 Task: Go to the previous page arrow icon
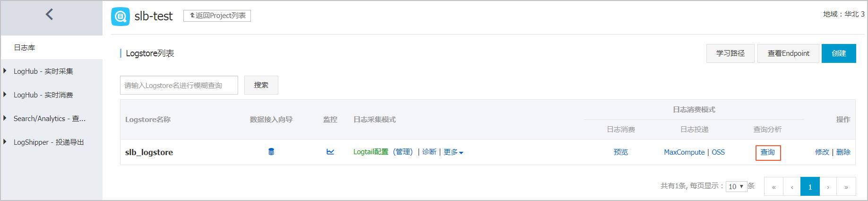coord(792,187)
